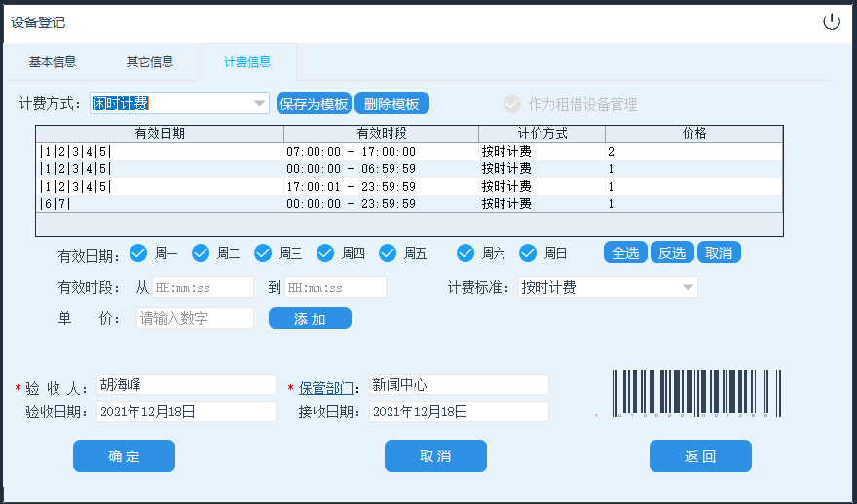Focus the start time 从 input field

[x=203, y=287]
